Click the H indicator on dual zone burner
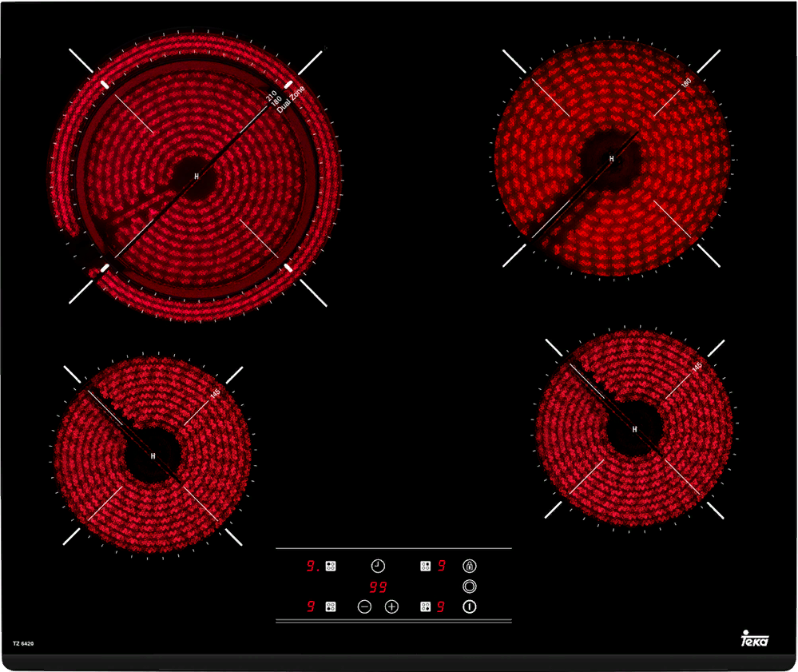Viewport: 798px width, 672px height. coord(197,176)
